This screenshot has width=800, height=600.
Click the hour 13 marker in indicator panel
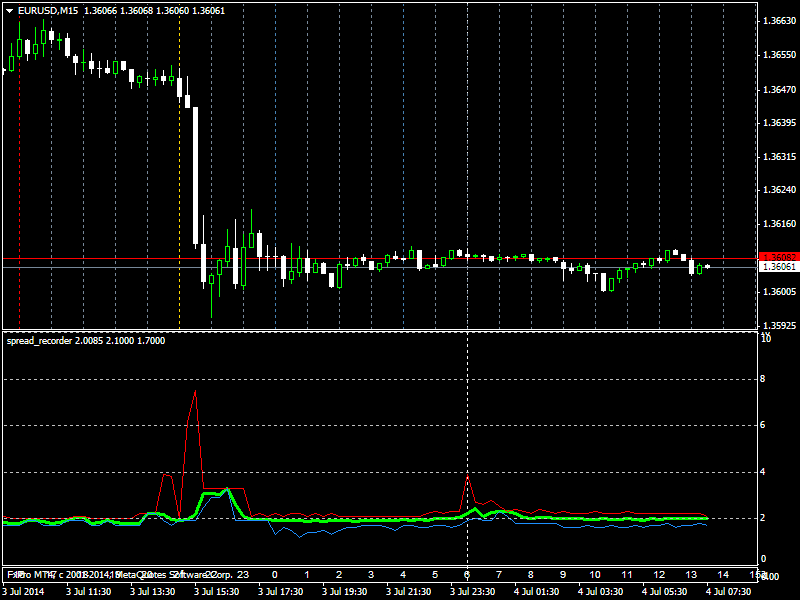691,575
